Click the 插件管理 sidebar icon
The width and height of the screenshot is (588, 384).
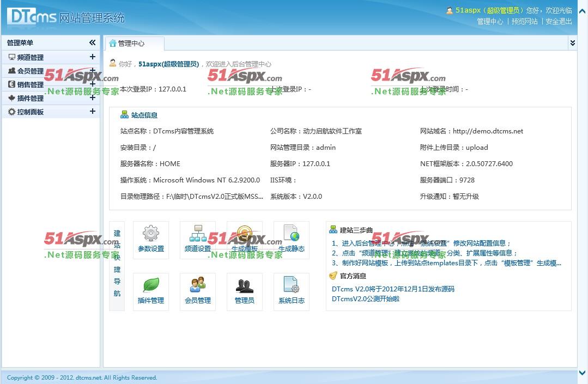pos(12,98)
